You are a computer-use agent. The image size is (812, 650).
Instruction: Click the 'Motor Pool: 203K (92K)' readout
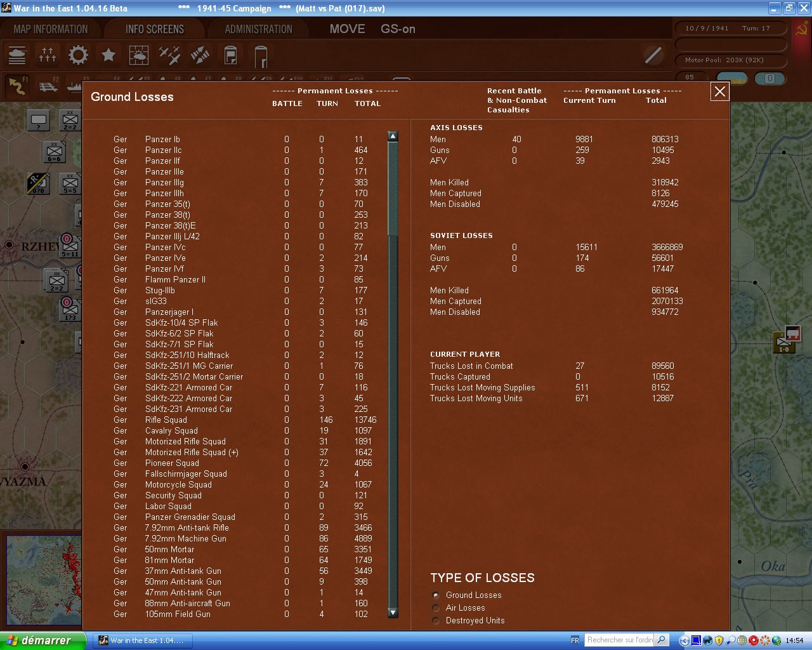tap(724, 60)
